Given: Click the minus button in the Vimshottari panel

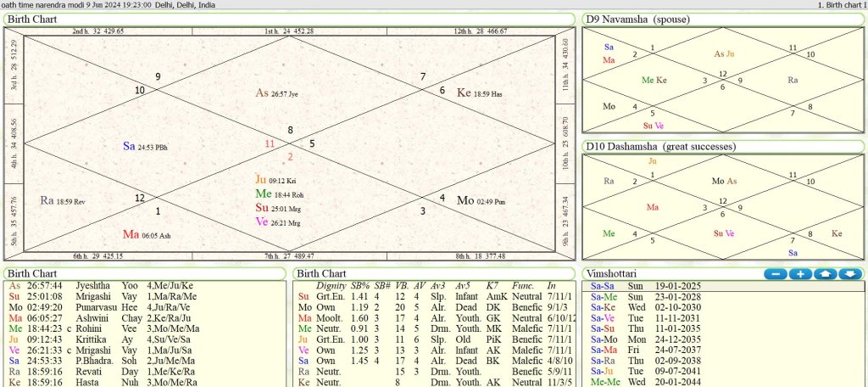Looking at the screenshot, I should (776, 274).
